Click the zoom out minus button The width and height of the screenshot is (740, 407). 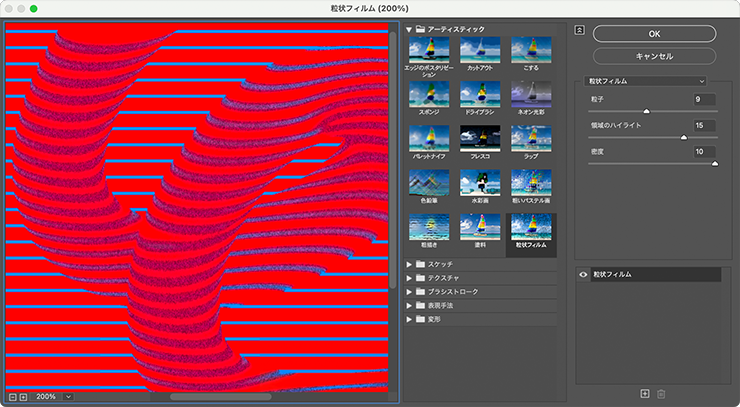(x=11, y=396)
